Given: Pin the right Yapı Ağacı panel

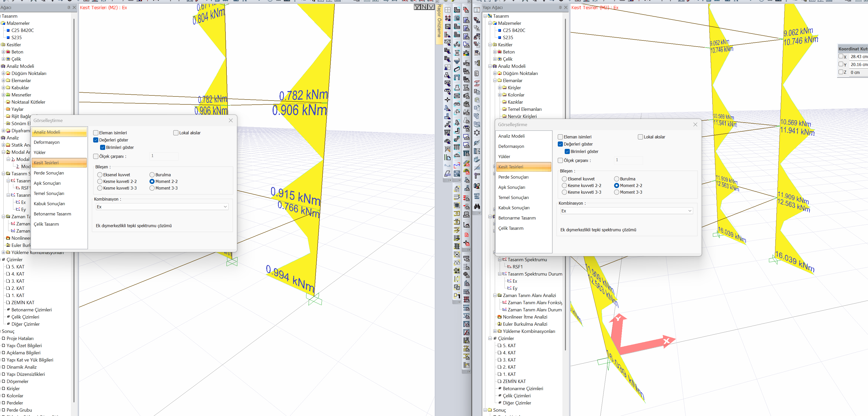Looking at the screenshot, I should tap(560, 7).
